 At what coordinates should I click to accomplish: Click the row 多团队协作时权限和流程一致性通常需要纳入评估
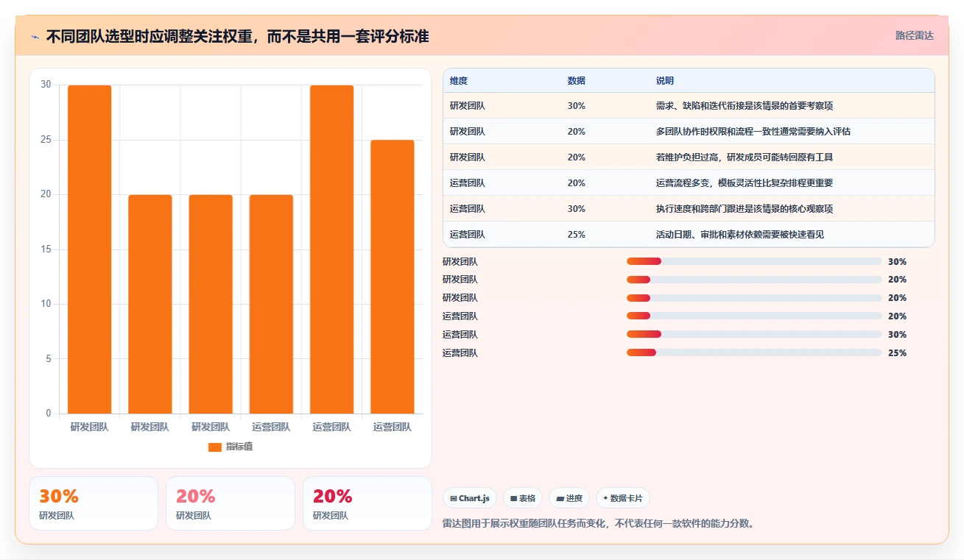tap(689, 132)
